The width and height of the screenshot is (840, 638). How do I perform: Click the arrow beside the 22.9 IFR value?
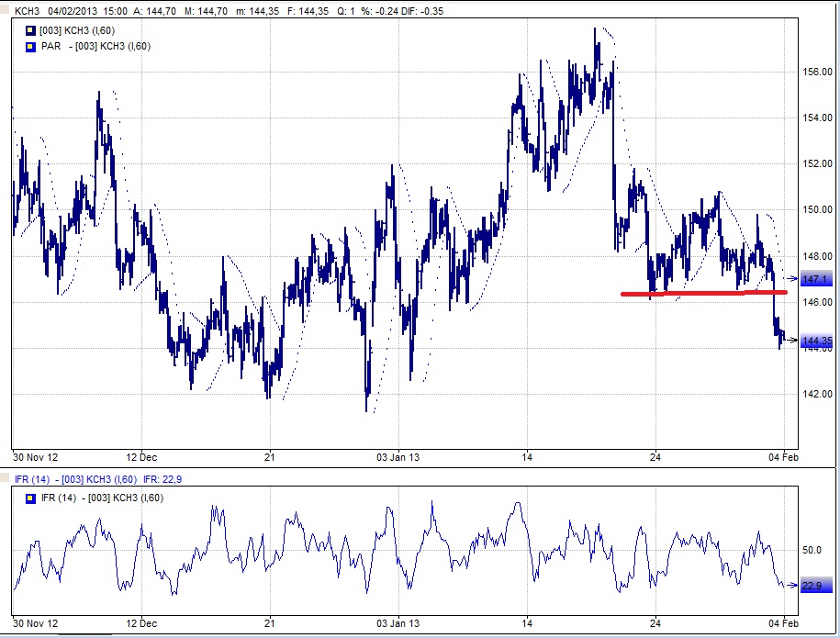click(790, 585)
